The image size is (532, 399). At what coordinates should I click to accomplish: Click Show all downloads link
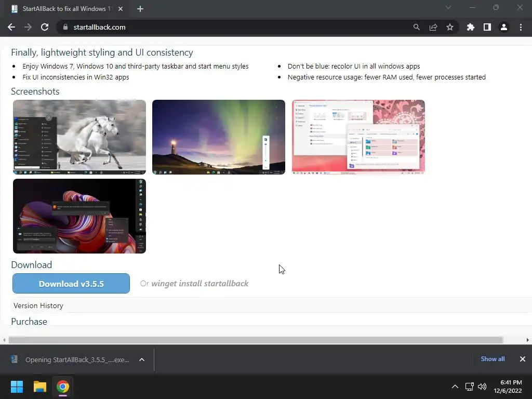tap(493, 359)
